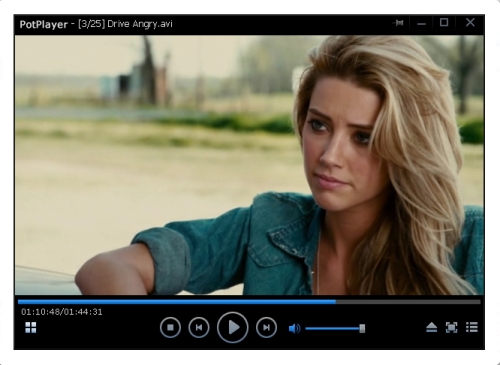Click the volume slider handle
The width and height of the screenshot is (500, 365).
tap(362, 329)
